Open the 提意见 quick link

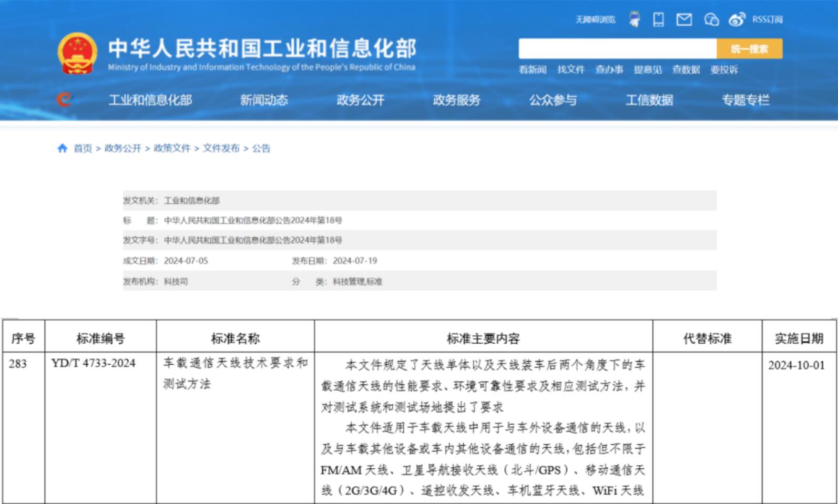click(x=648, y=70)
